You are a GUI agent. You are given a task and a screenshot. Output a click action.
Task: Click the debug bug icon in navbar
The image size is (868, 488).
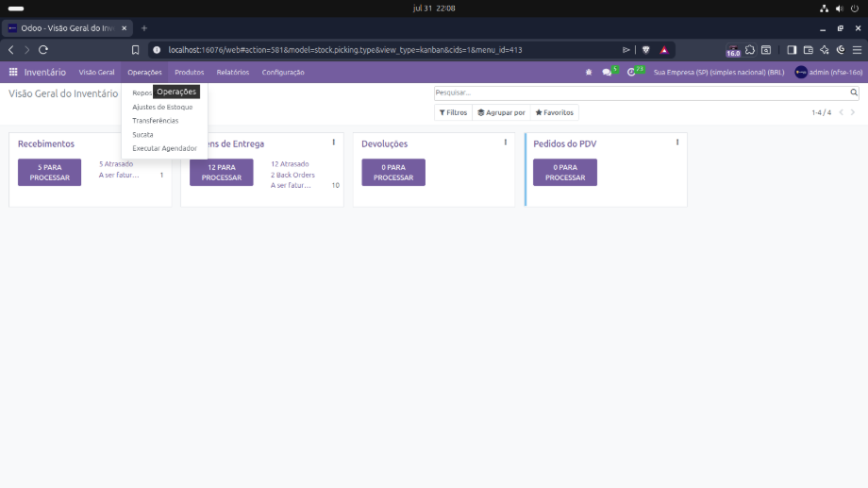point(589,72)
